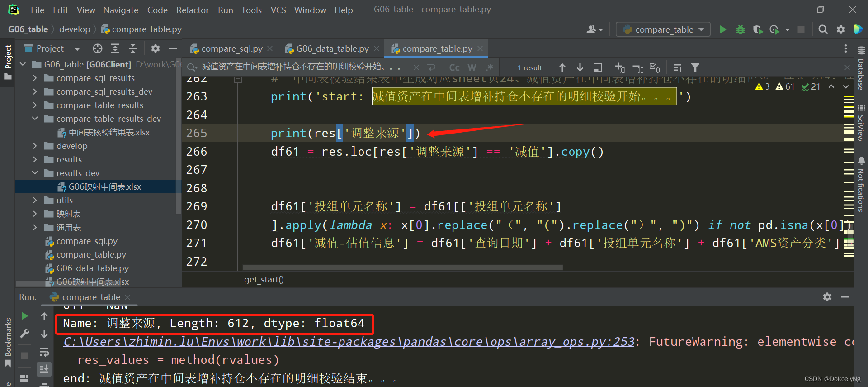Start debugging with the bug icon
Screen dimensions: 868x387
coord(741,29)
